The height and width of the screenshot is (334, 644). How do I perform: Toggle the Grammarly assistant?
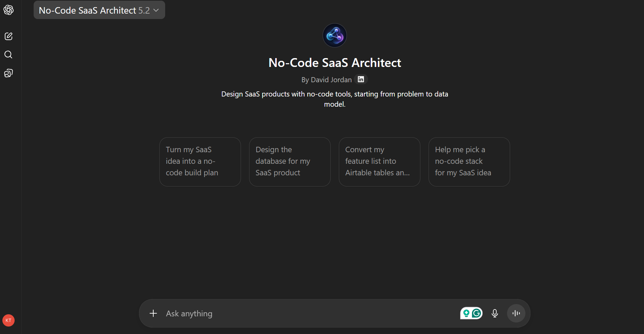click(476, 313)
